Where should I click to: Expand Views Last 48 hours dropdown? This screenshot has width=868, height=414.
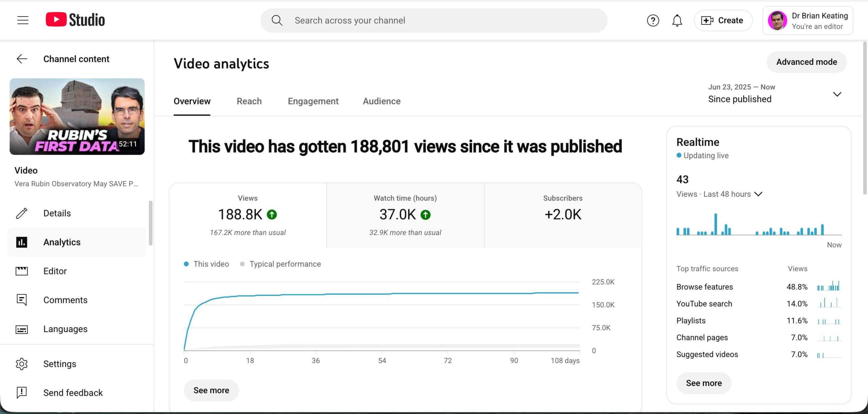[758, 194]
